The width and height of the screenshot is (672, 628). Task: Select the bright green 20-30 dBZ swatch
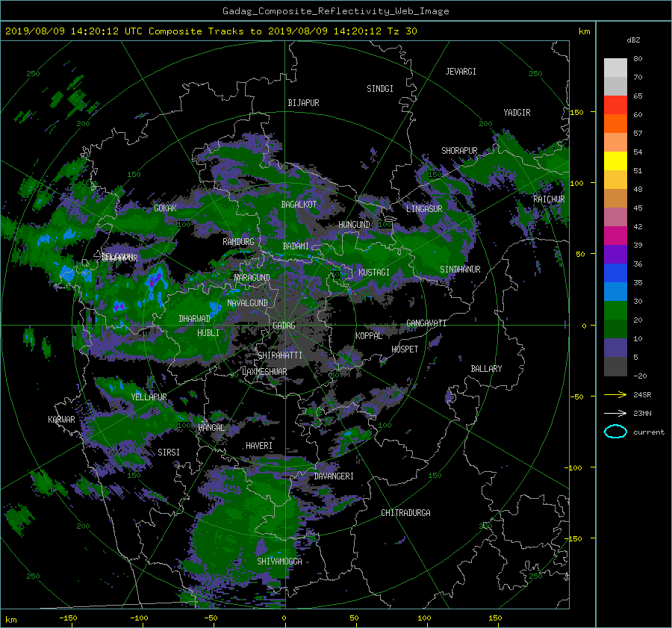615,311
